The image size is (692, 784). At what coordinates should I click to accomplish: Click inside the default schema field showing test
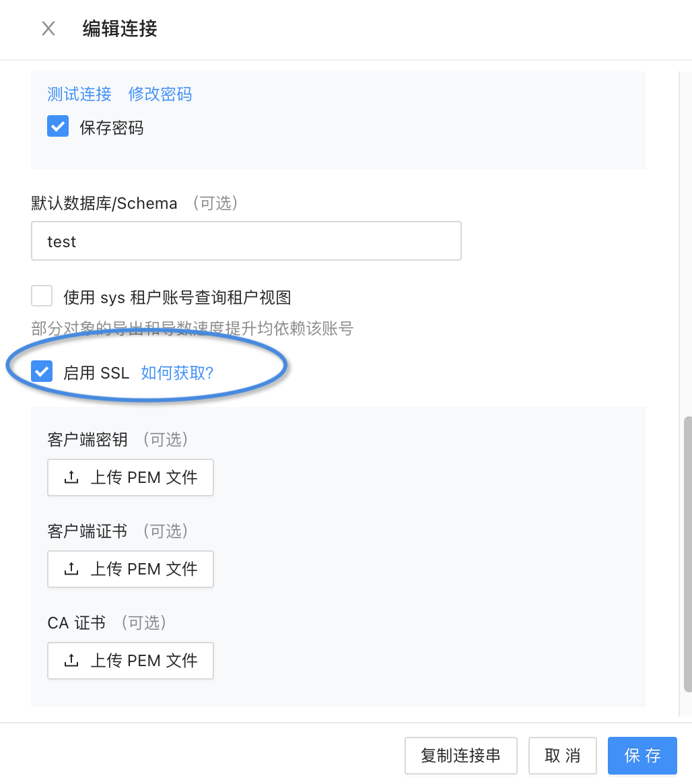pyautogui.click(x=246, y=240)
